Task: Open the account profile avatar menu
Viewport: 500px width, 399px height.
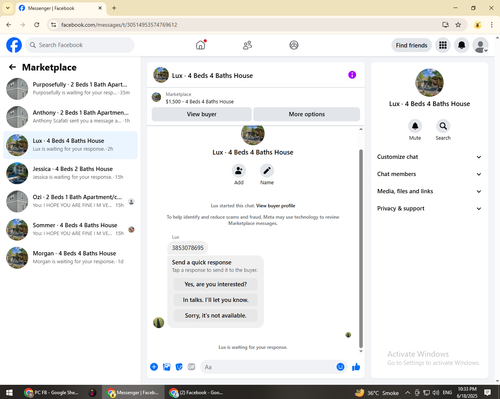Action: [x=480, y=45]
